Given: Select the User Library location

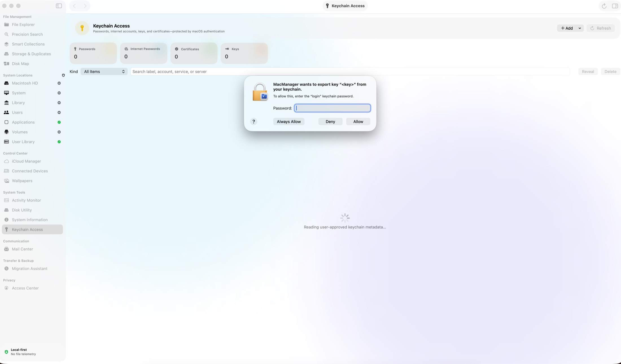Looking at the screenshot, I should (x=32, y=142).
